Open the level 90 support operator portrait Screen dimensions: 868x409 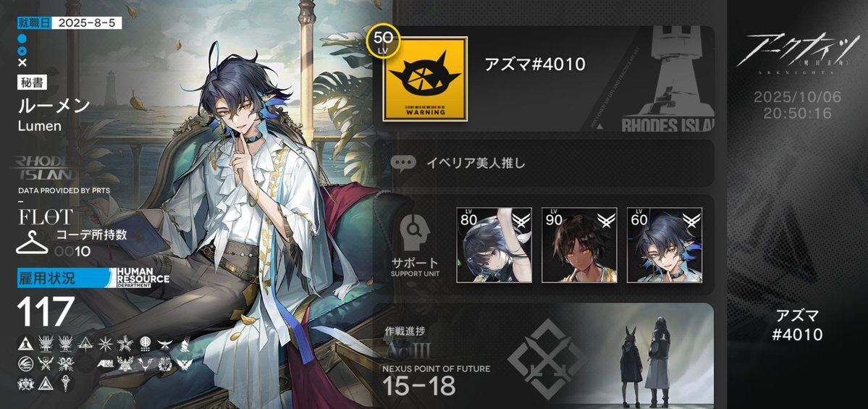[x=579, y=245]
